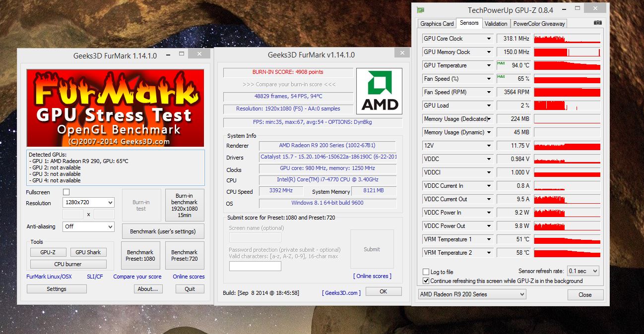Open the Sensor refresh rate dropdown
Image resolution: width=644 pixels, height=334 pixels.
583,271
